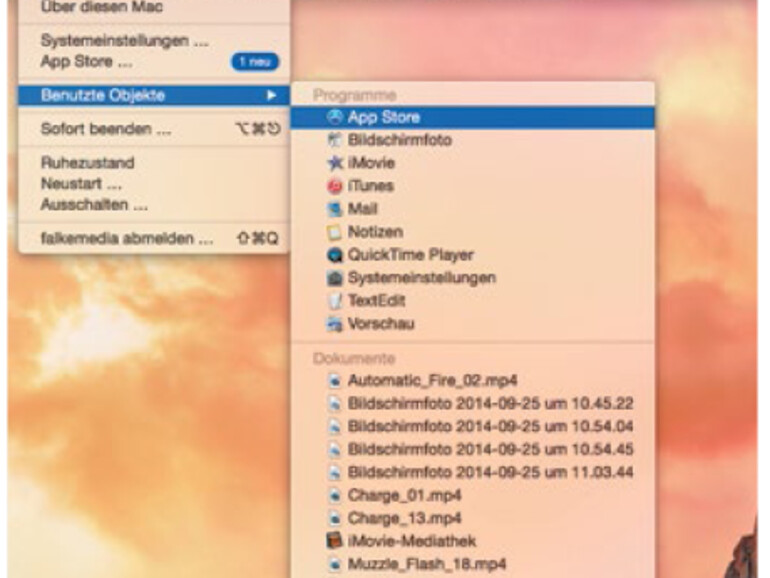
Task: Select Benutzte Objekte menu entry
Action: (x=154, y=95)
